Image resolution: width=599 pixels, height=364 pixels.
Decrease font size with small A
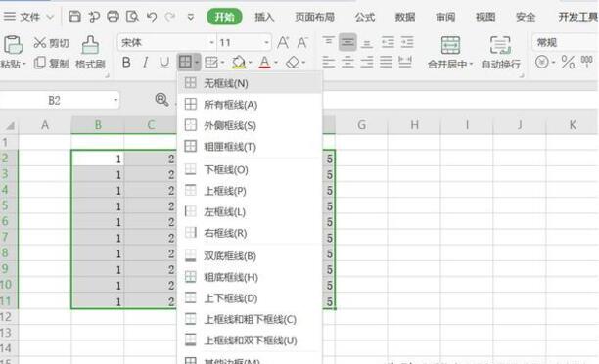click(x=302, y=42)
